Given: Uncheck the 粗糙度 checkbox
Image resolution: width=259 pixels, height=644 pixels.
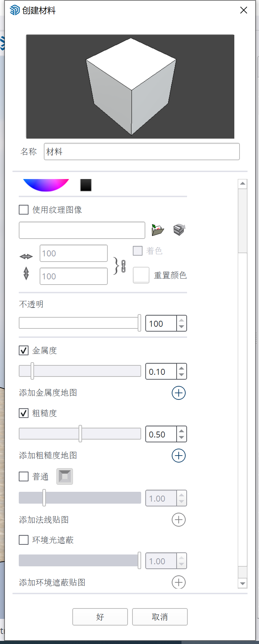Looking at the screenshot, I should 24,413.
